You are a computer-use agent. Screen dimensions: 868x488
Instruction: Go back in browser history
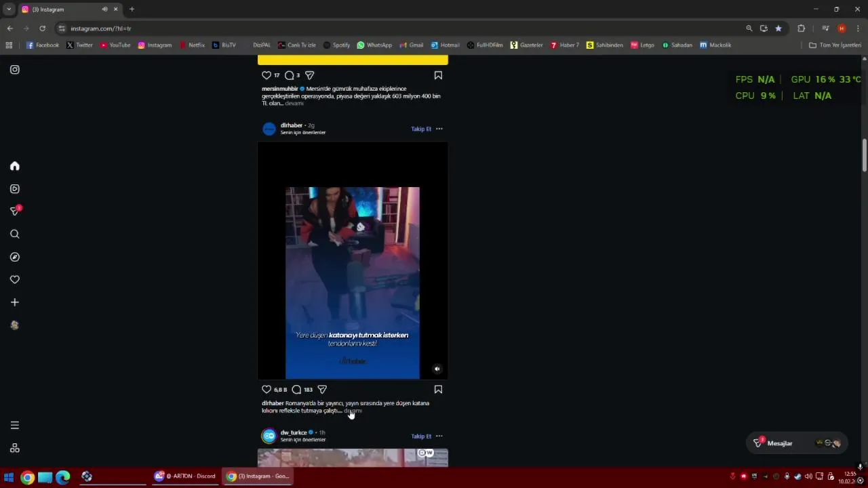tap(9, 28)
